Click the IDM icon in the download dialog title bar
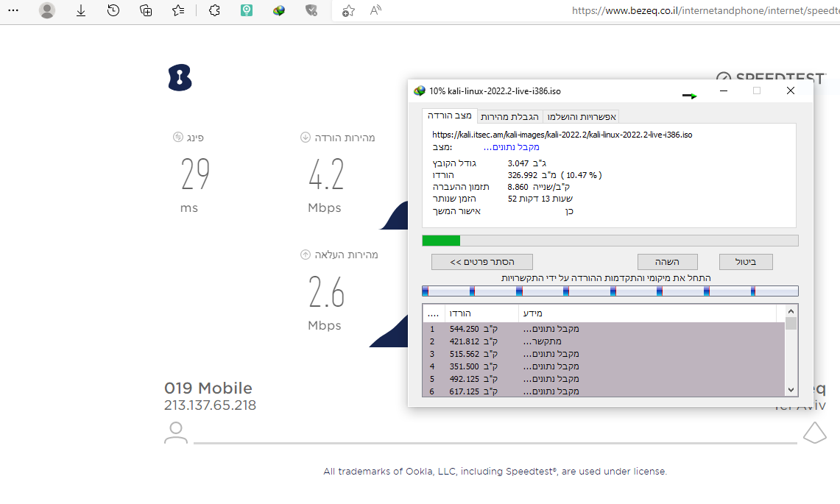 (420, 91)
